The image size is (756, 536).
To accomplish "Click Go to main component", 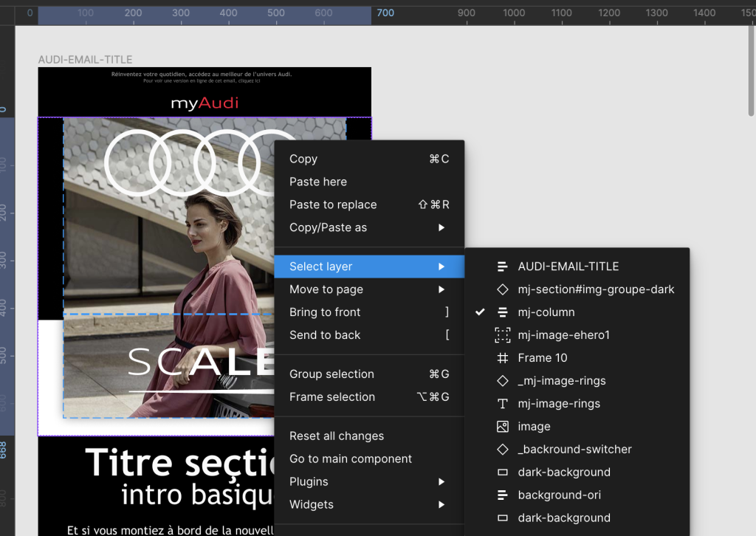I will [351, 458].
